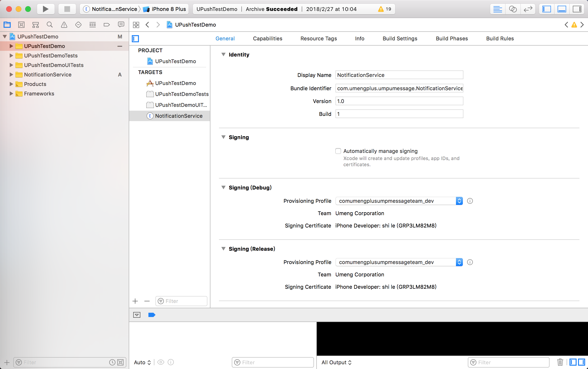Choose the iPhone 8 Plus destination
Viewport: 588px width, 369px height.
click(164, 9)
